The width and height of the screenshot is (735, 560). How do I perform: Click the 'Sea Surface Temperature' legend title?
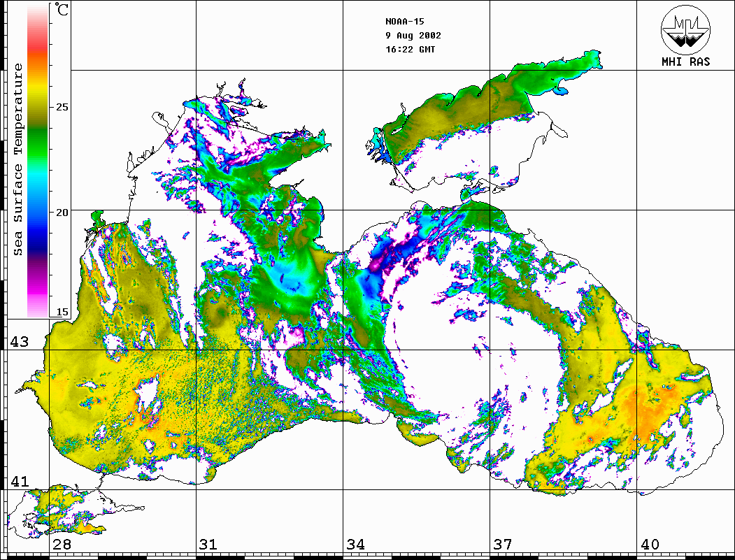tap(18, 159)
